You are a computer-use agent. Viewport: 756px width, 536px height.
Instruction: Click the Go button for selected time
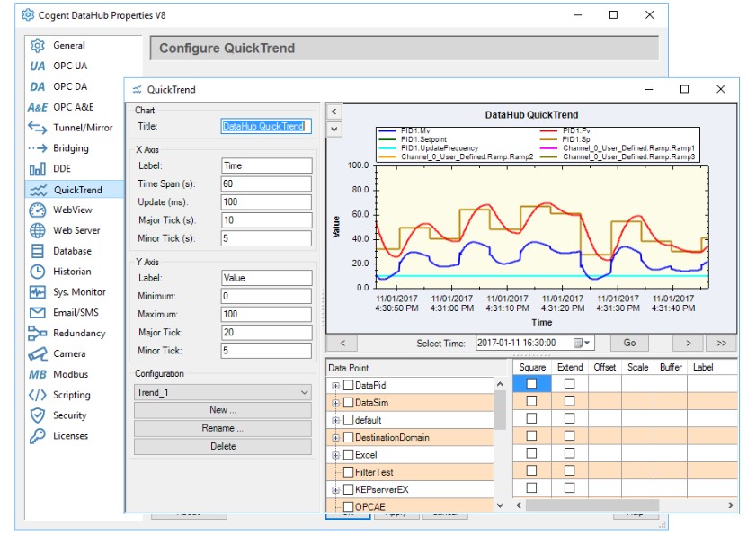coord(629,343)
